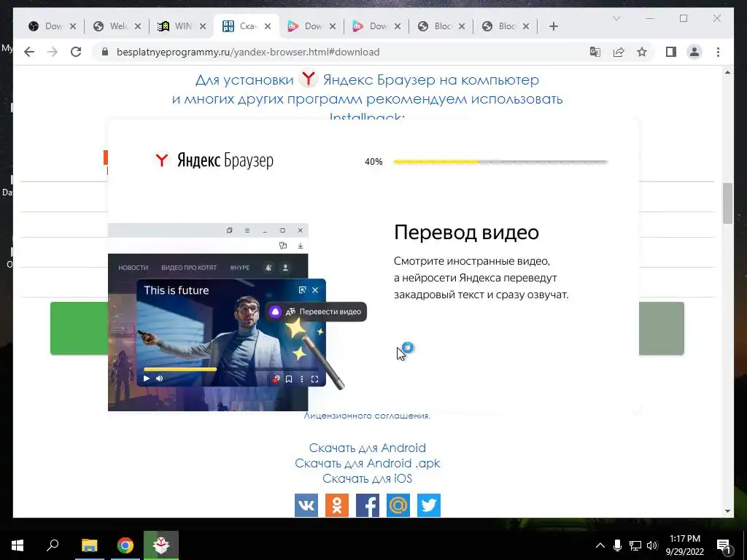Open network tray icon
This screenshot has height=560, width=747.
coord(635,545)
